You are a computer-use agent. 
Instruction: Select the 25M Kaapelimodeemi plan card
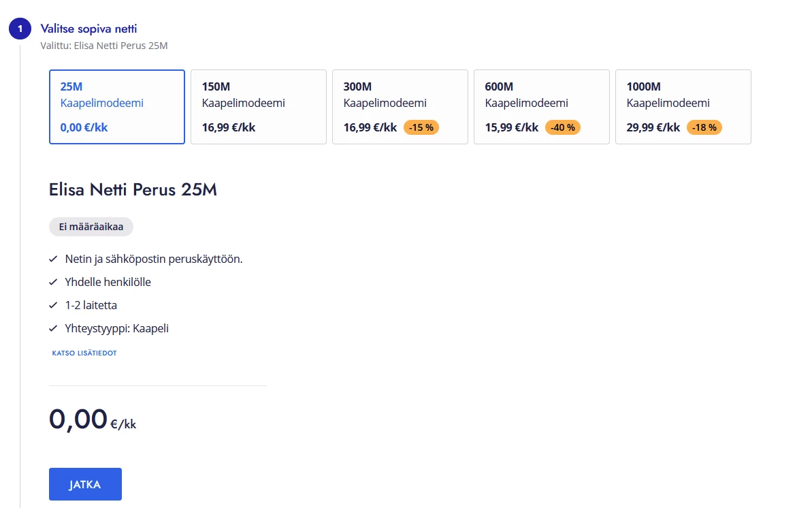[x=117, y=107]
